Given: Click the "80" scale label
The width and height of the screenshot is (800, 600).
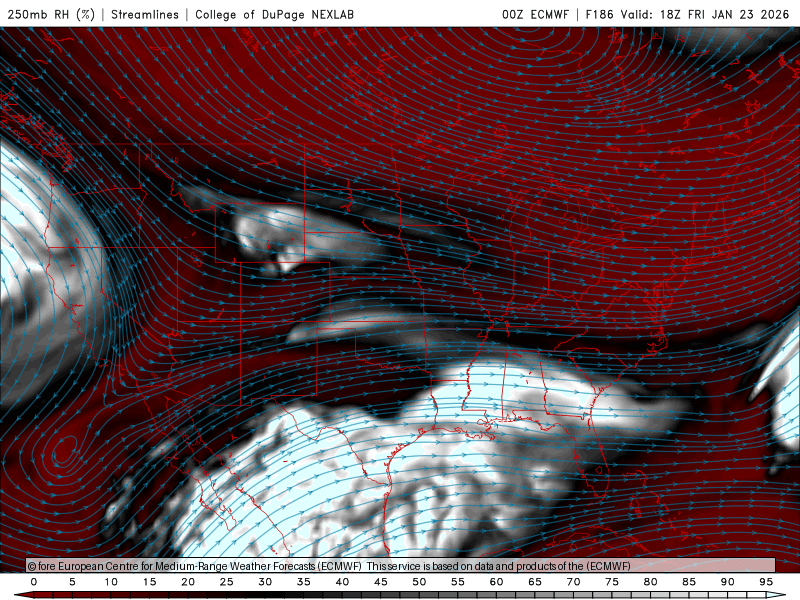Looking at the screenshot, I should tap(651, 582).
